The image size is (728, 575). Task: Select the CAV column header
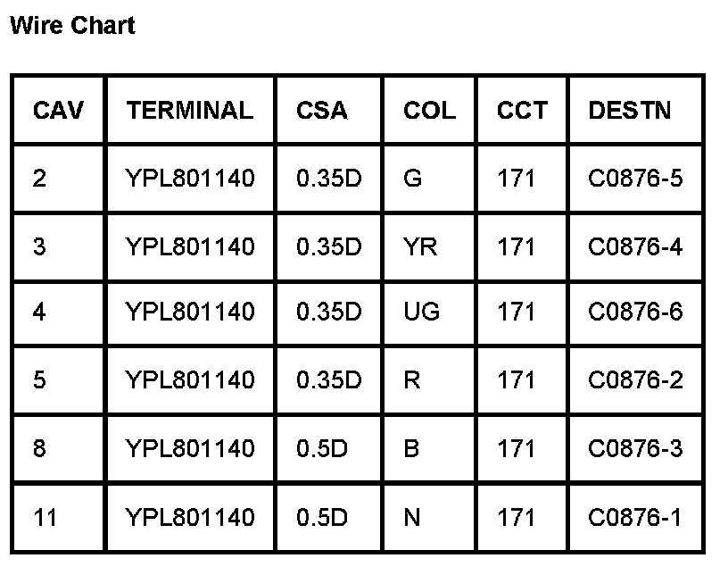point(58,111)
